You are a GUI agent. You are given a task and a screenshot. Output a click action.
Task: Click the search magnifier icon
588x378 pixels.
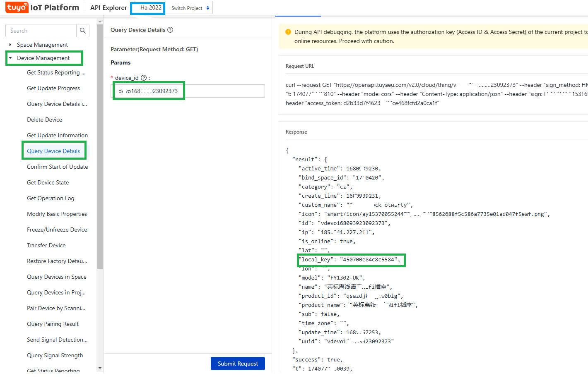[83, 31]
